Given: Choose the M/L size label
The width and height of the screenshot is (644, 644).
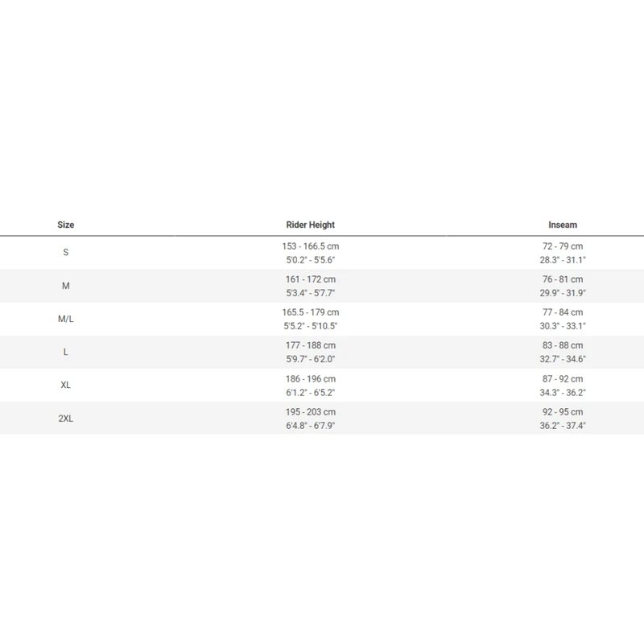Looking at the screenshot, I should pyautogui.click(x=66, y=319).
